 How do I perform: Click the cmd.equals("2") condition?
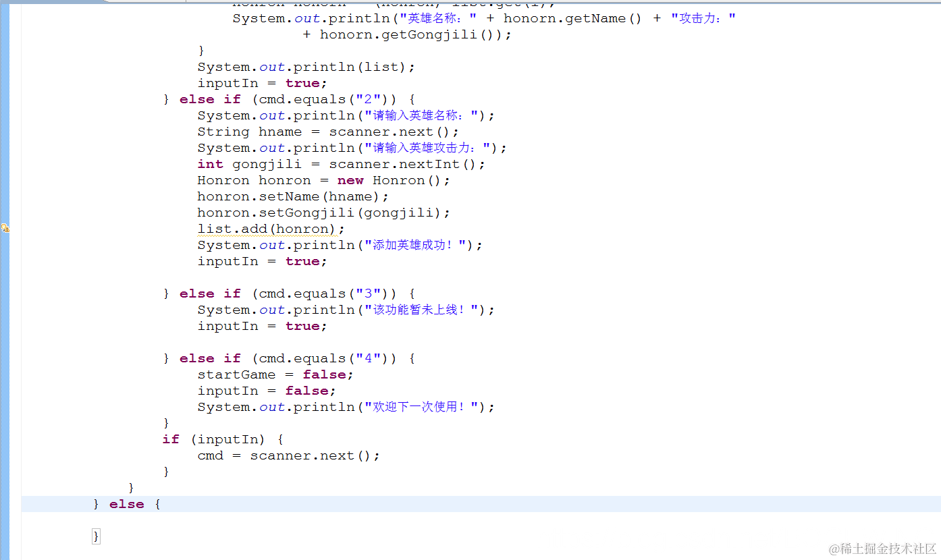point(324,99)
